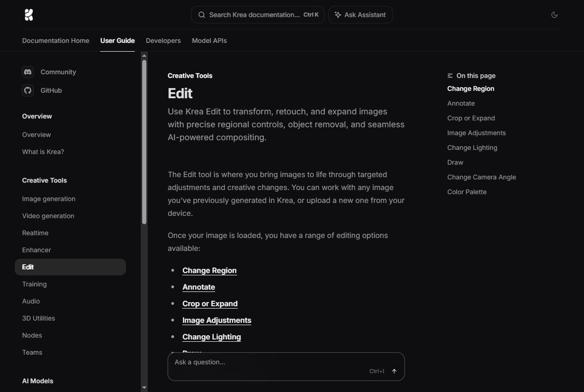The width and height of the screenshot is (584, 392).
Task: Click the Krea logo icon
Action: tap(29, 15)
